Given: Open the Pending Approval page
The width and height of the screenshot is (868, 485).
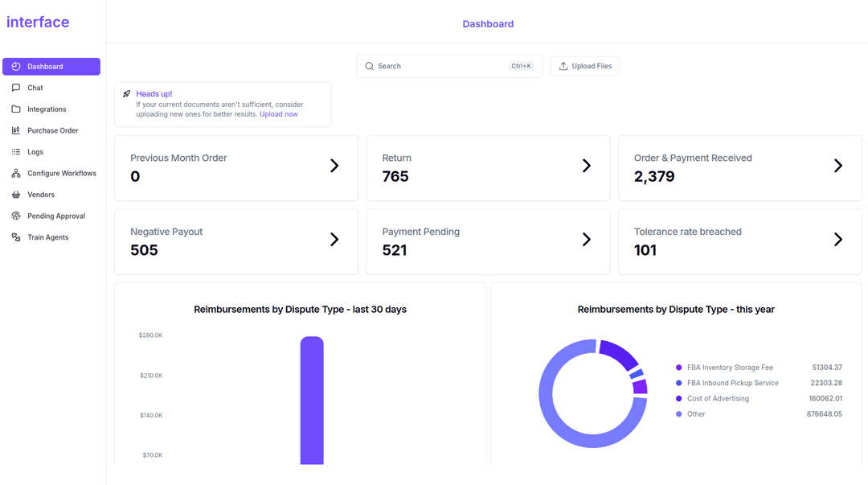Looking at the screenshot, I should click(51, 216).
